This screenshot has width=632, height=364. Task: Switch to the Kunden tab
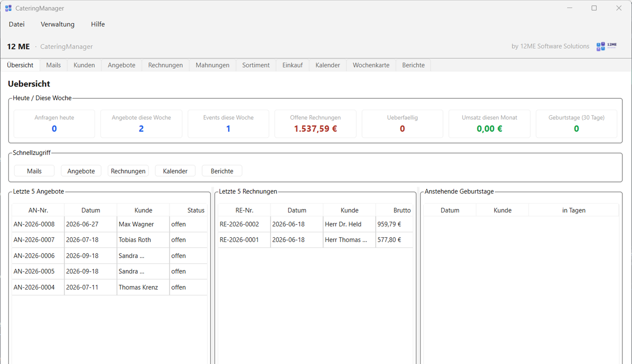click(84, 65)
